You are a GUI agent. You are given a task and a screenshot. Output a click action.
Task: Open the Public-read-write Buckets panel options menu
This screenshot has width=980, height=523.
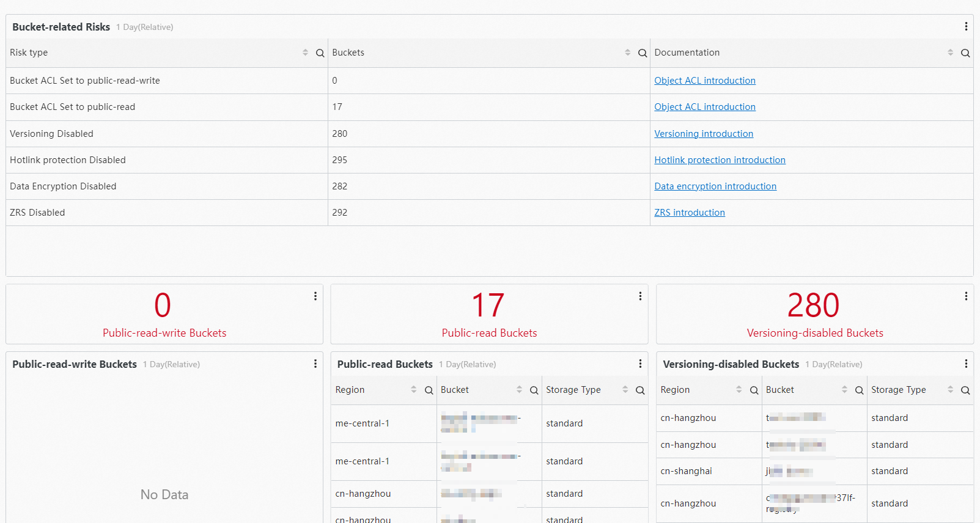pos(315,364)
